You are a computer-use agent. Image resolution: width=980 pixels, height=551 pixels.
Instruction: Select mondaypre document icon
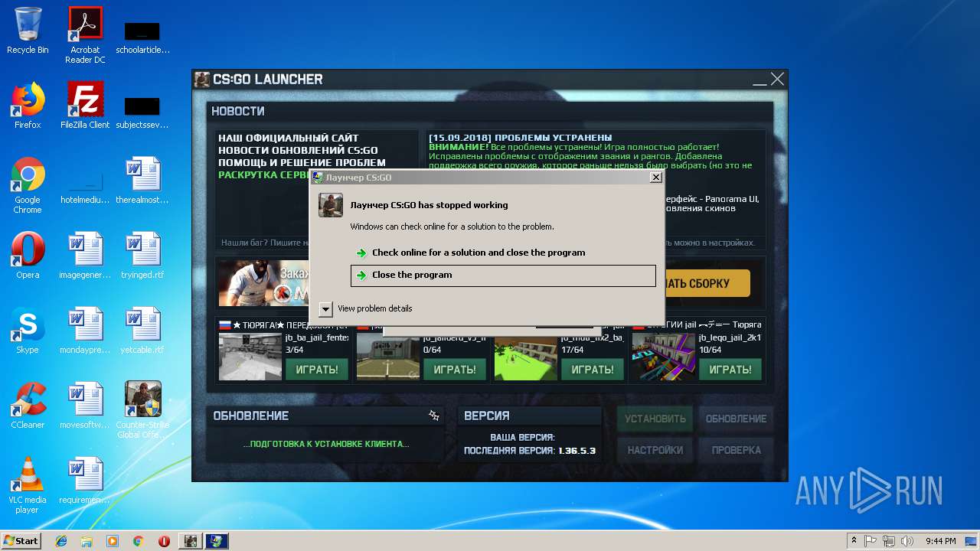pyautogui.click(x=85, y=331)
